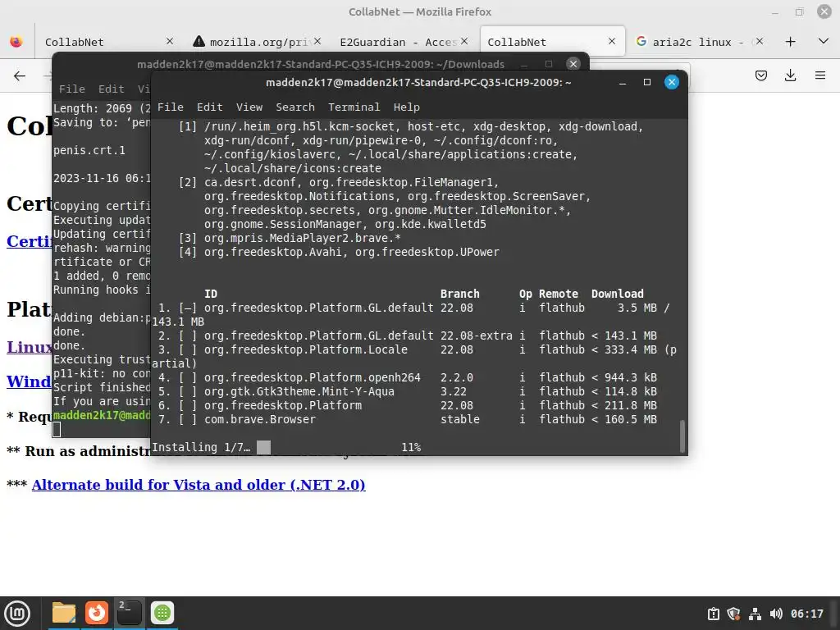Show the calendar from clock 06:17
Image resolution: width=840 pixels, height=630 pixels.
point(807,614)
